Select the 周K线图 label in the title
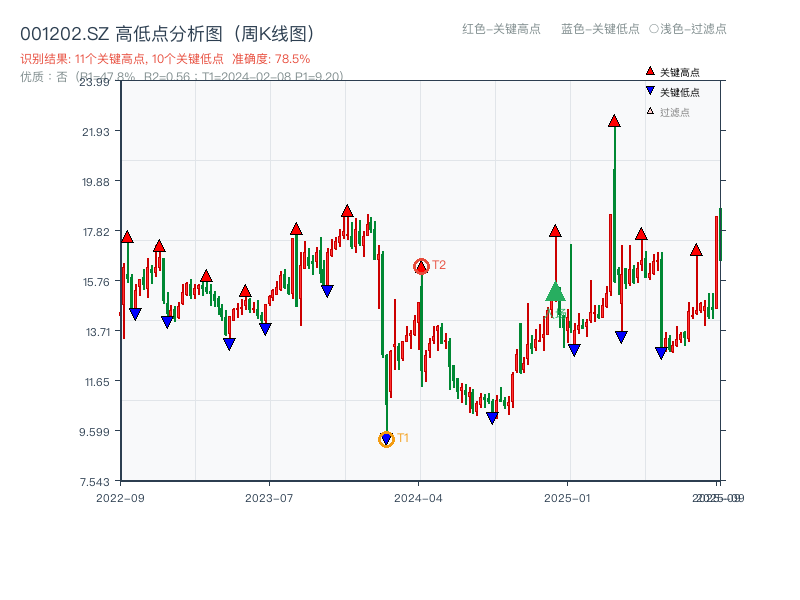This screenshot has height=600, width=800. tap(272, 30)
